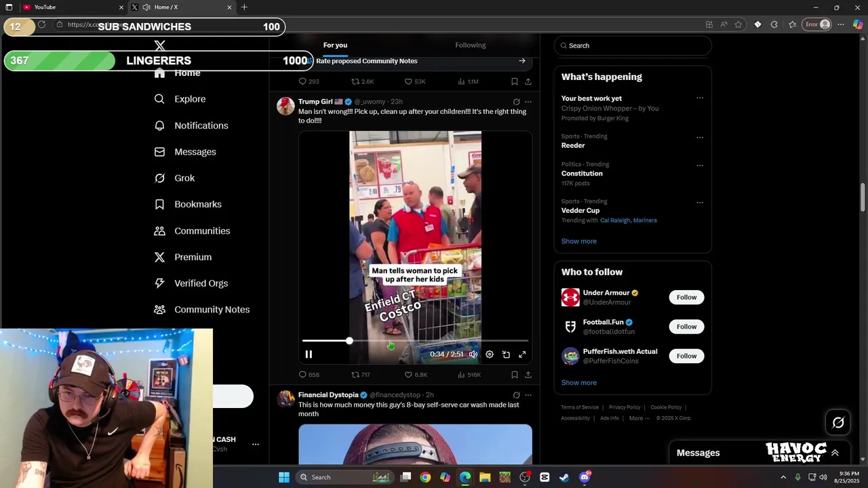
Task: Open Steam from the taskbar
Action: click(564, 477)
